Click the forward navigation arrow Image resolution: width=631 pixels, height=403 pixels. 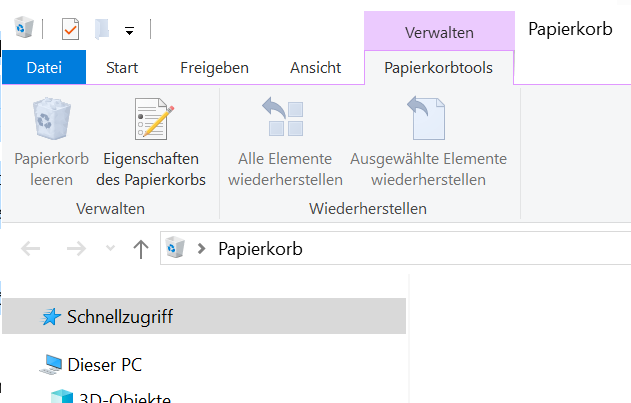[x=76, y=249]
